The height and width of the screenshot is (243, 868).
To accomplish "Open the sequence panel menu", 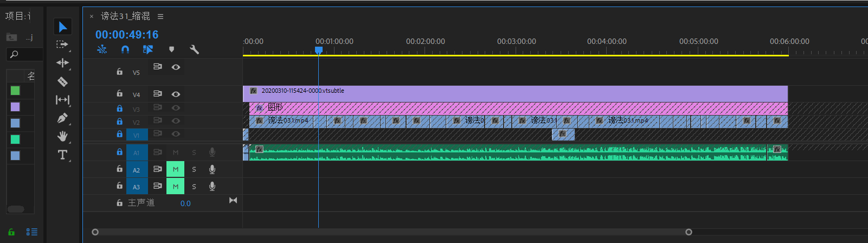I will click(160, 17).
